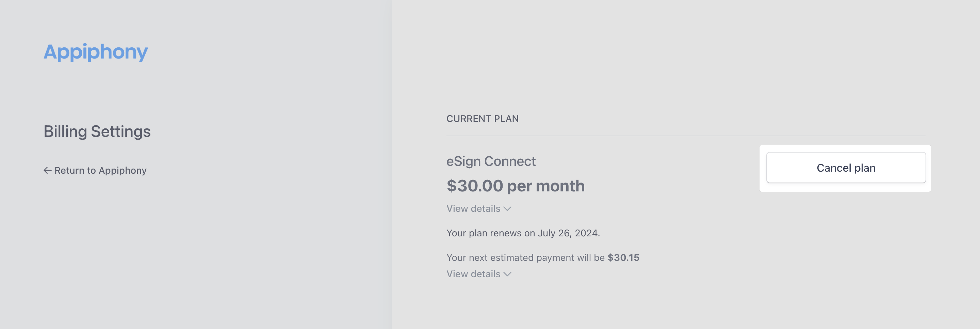Click the bold $30.15 payment amount
This screenshot has width=980, height=329.
(x=623, y=258)
